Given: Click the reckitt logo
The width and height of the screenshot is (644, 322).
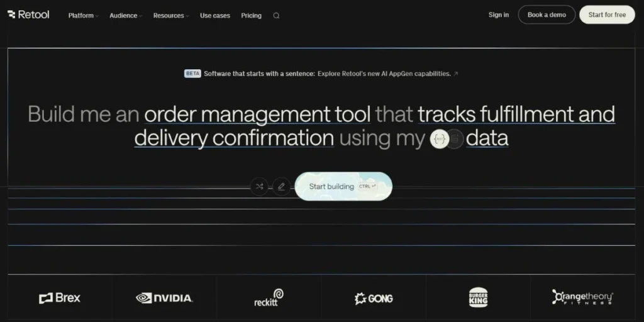Looking at the screenshot, I should pos(269,297).
